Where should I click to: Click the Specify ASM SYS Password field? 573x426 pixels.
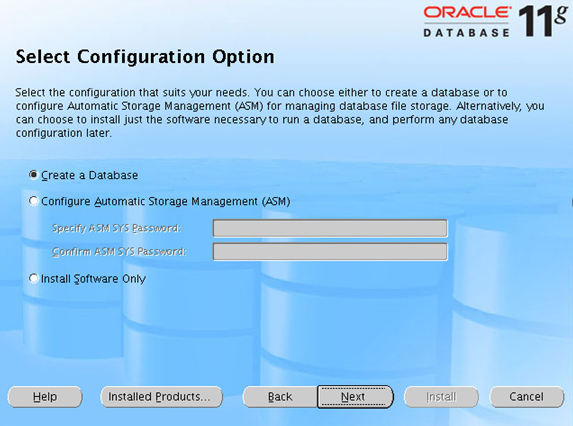(x=330, y=228)
